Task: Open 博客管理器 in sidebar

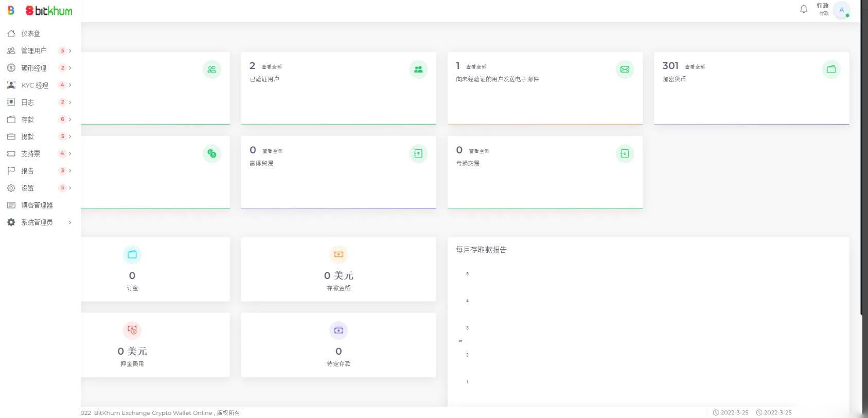Action: click(37, 205)
